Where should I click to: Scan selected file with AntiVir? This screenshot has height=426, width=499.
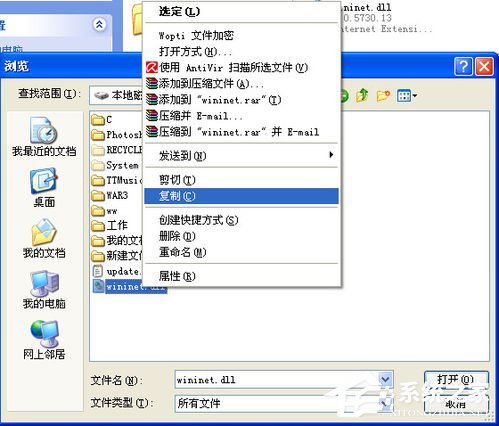point(241,68)
